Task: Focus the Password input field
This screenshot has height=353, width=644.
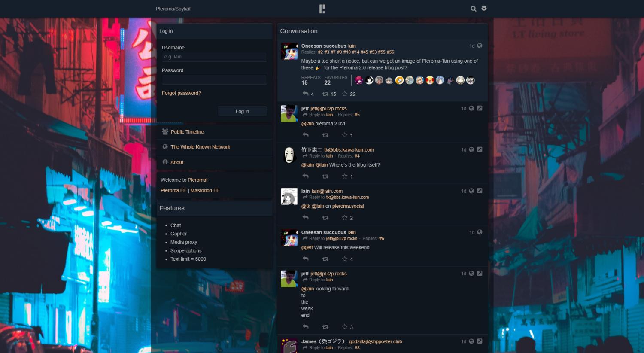Action: 214,79
